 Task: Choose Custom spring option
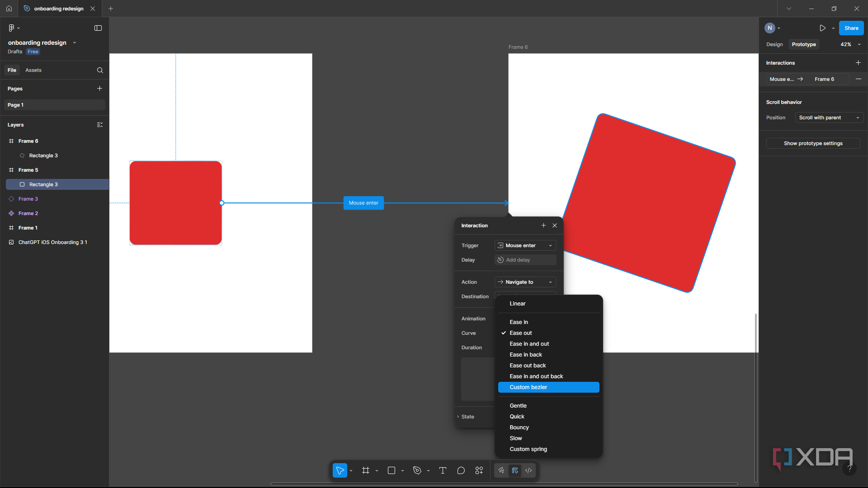[548, 449]
